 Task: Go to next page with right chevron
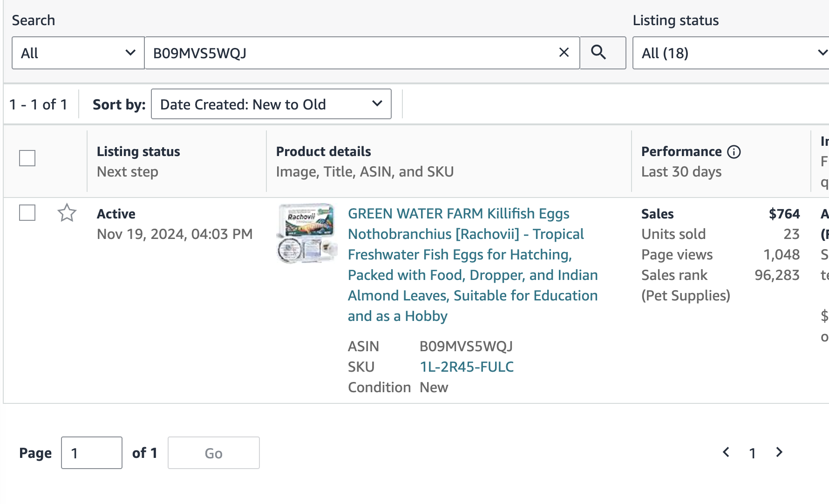[779, 452]
